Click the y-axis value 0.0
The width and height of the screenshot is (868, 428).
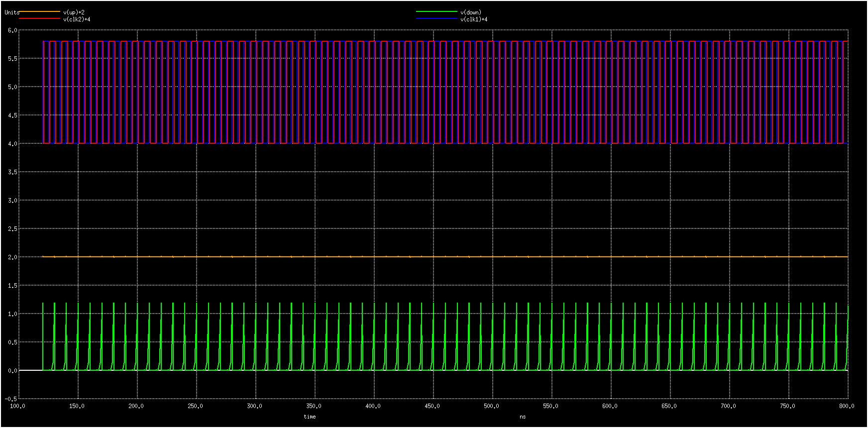tap(12, 370)
